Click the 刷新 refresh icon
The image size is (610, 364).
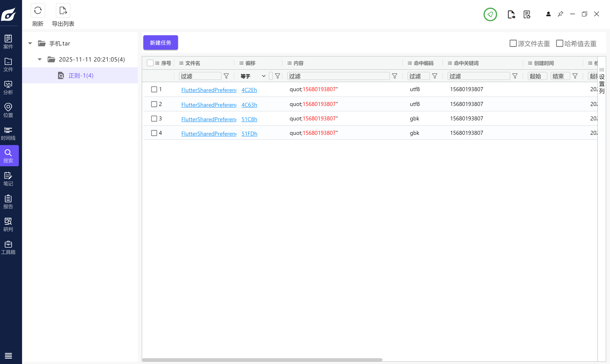[x=38, y=11]
